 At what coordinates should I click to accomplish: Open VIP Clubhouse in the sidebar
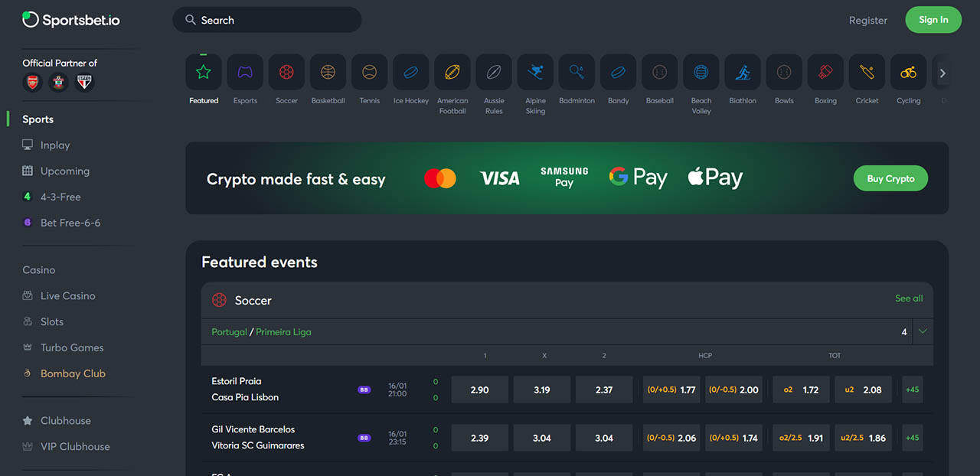point(66,447)
